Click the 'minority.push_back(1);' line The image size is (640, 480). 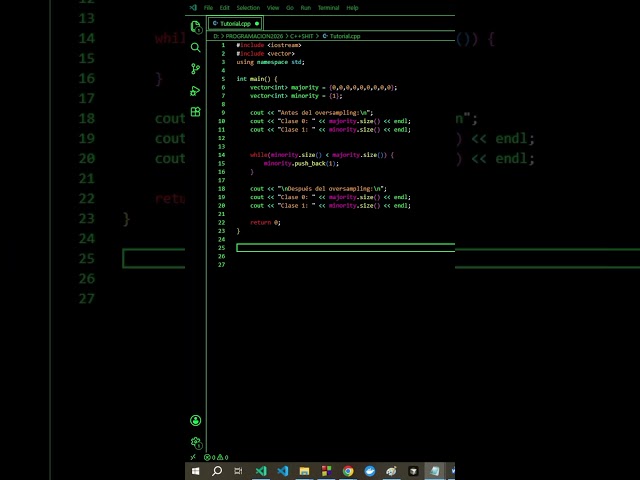pos(301,163)
